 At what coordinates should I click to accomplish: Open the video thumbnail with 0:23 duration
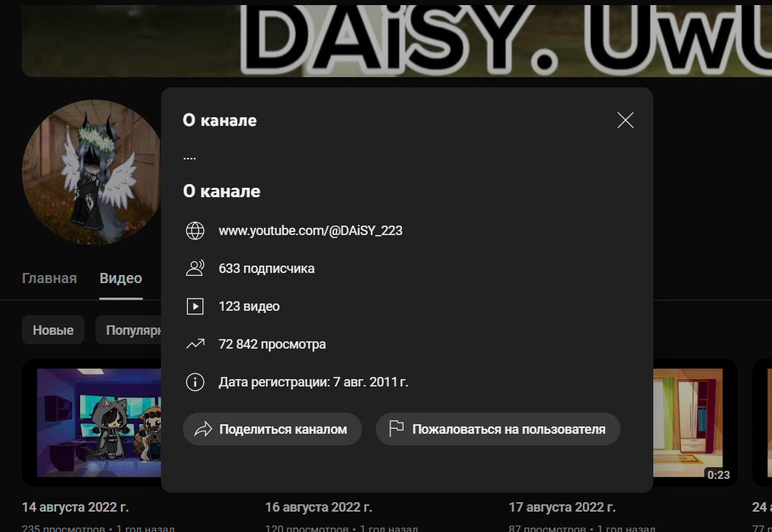pyautogui.click(x=696, y=422)
